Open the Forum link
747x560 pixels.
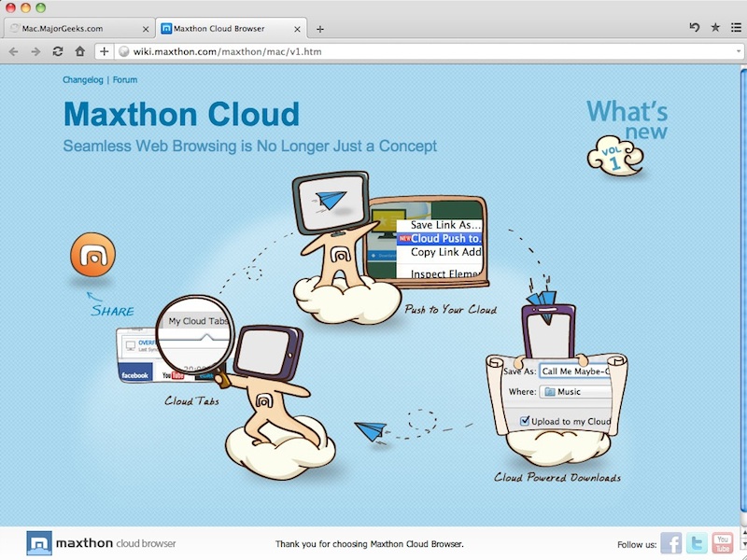point(125,80)
